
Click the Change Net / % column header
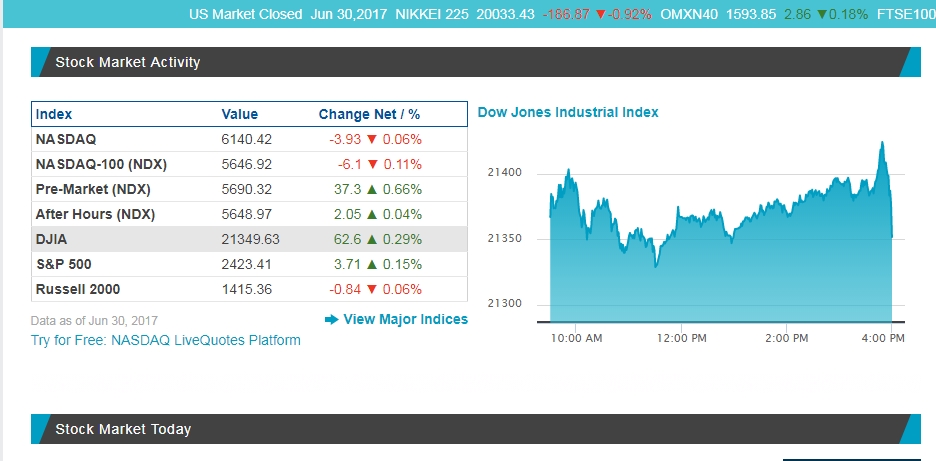369,114
